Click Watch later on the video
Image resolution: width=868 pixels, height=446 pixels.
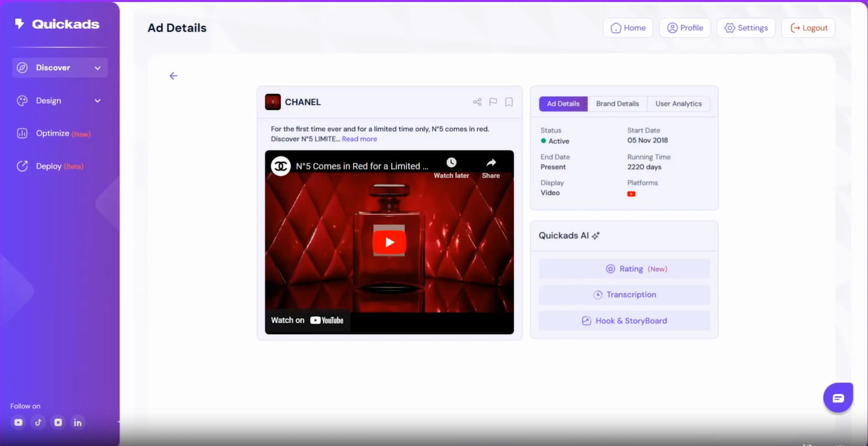tap(452, 166)
